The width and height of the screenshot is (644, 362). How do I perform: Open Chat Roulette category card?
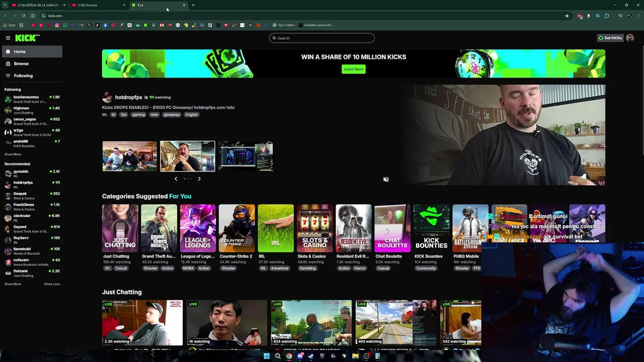[x=392, y=228]
